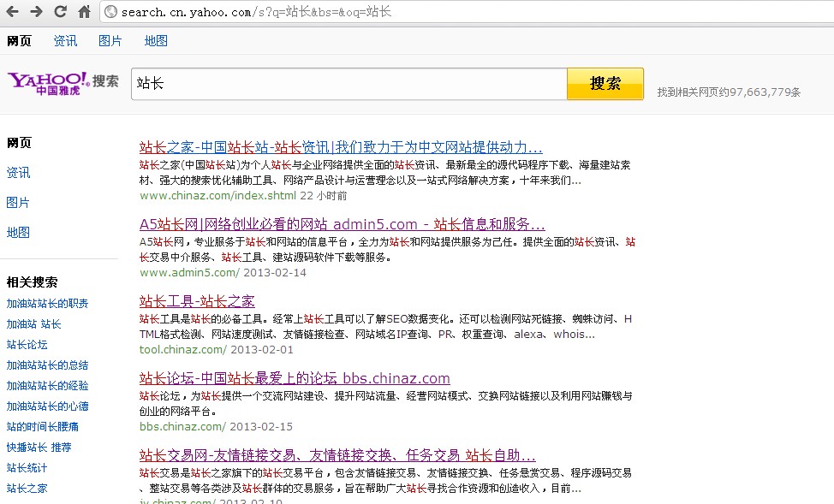Click the browser forward arrow
Viewport: 834px width, 504px height.
[36, 11]
